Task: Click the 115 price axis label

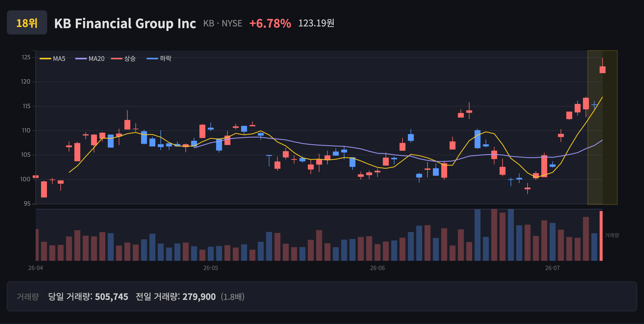Action: coord(26,106)
